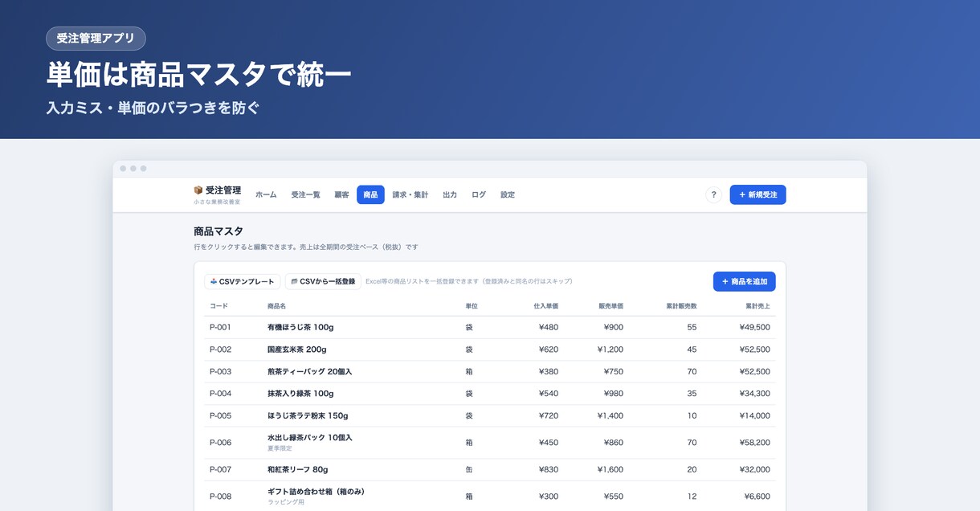Select product code P-006
This screenshot has height=511, width=980.
(220, 443)
